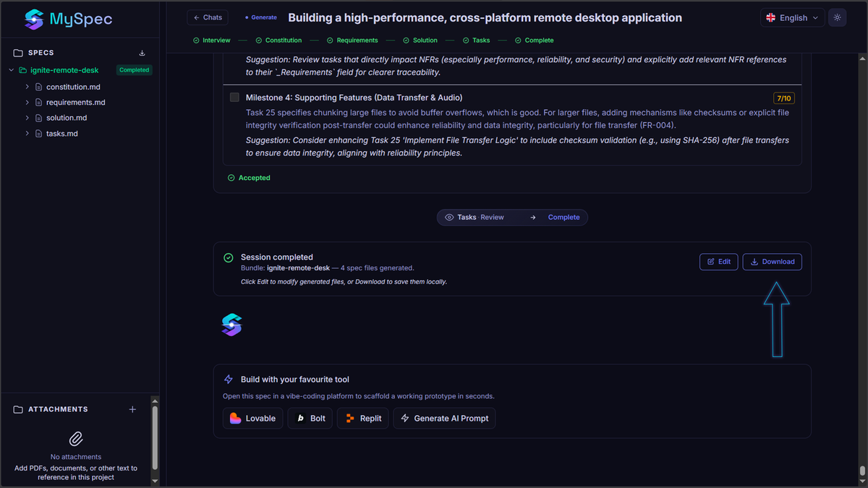Collapse the ignite-remote-desk tree node

[x=12, y=70]
